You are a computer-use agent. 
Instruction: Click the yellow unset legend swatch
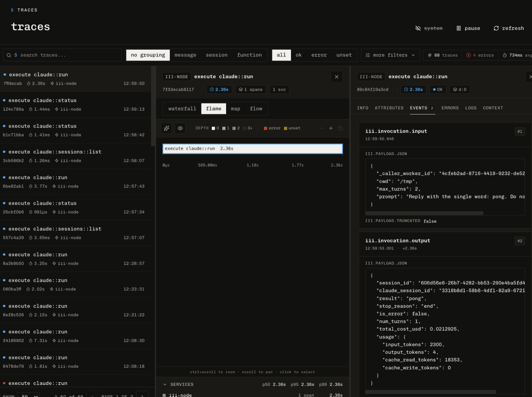click(286, 128)
